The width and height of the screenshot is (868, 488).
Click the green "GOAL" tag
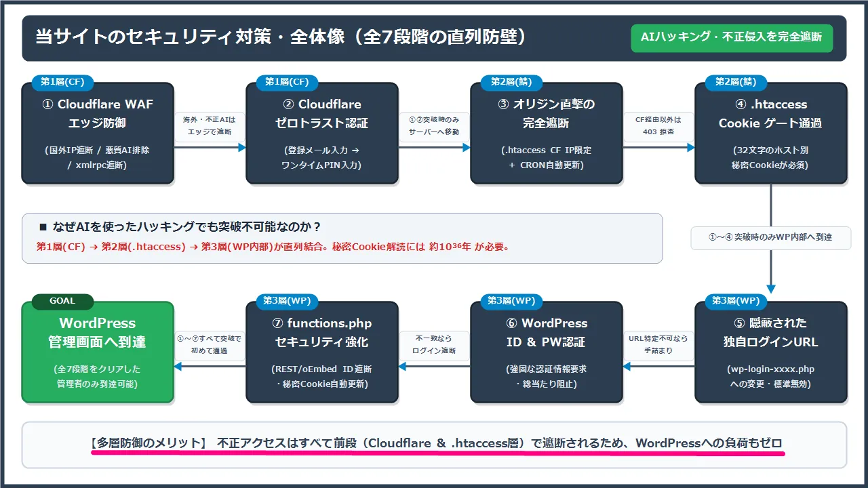point(62,301)
